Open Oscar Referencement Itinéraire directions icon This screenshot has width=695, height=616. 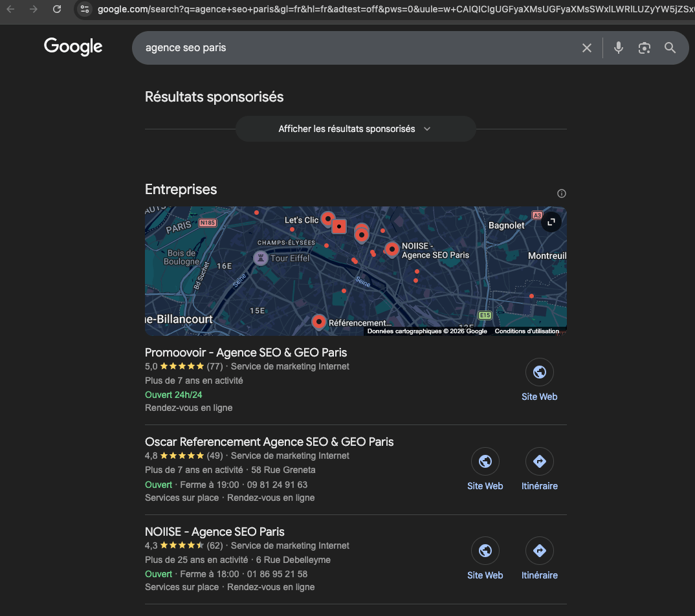click(x=540, y=461)
